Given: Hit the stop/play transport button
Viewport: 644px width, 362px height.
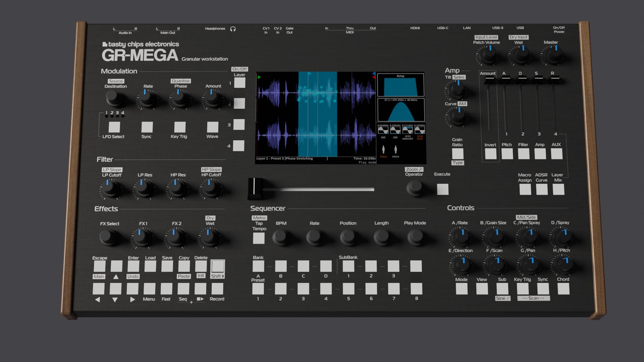Looking at the screenshot, I should [200, 289].
